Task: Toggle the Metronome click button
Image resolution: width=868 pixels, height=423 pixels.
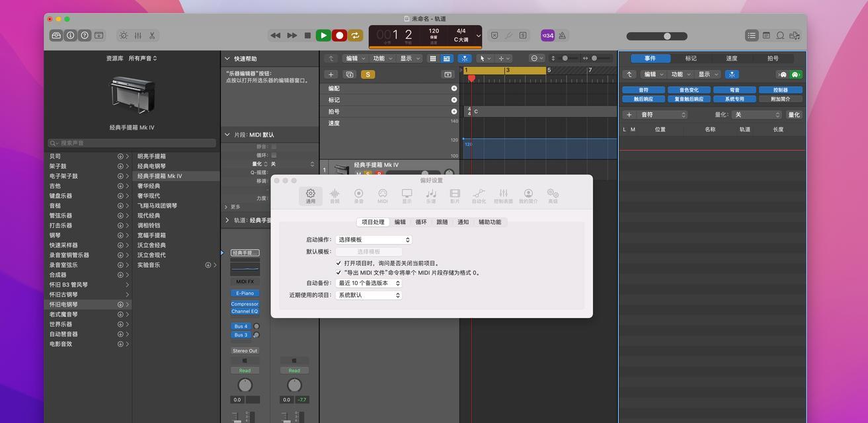Action: click(x=562, y=36)
